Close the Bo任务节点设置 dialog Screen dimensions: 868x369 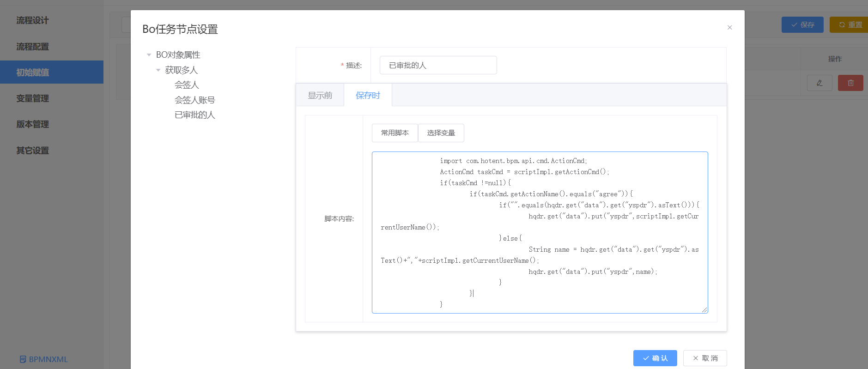pos(729,28)
